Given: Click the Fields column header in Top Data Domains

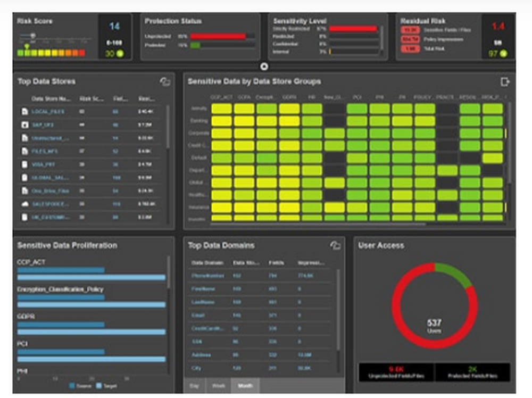Looking at the screenshot, I should click(x=276, y=263).
